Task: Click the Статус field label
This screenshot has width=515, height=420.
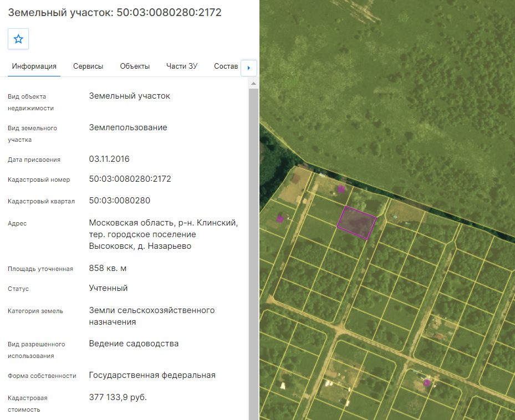Action: point(18,289)
